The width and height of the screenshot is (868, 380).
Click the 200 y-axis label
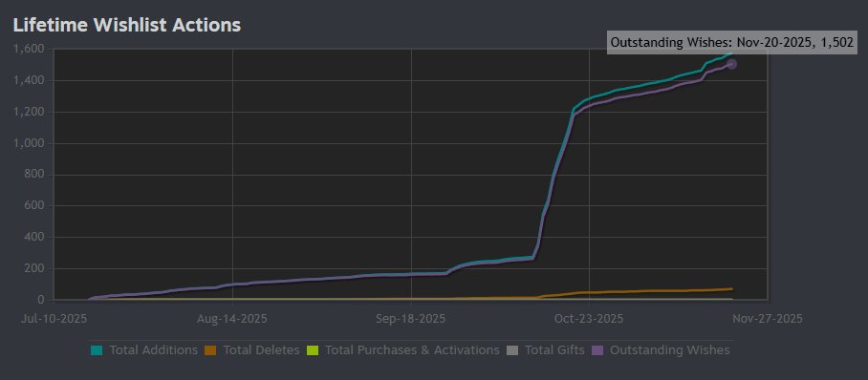tap(34, 269)
